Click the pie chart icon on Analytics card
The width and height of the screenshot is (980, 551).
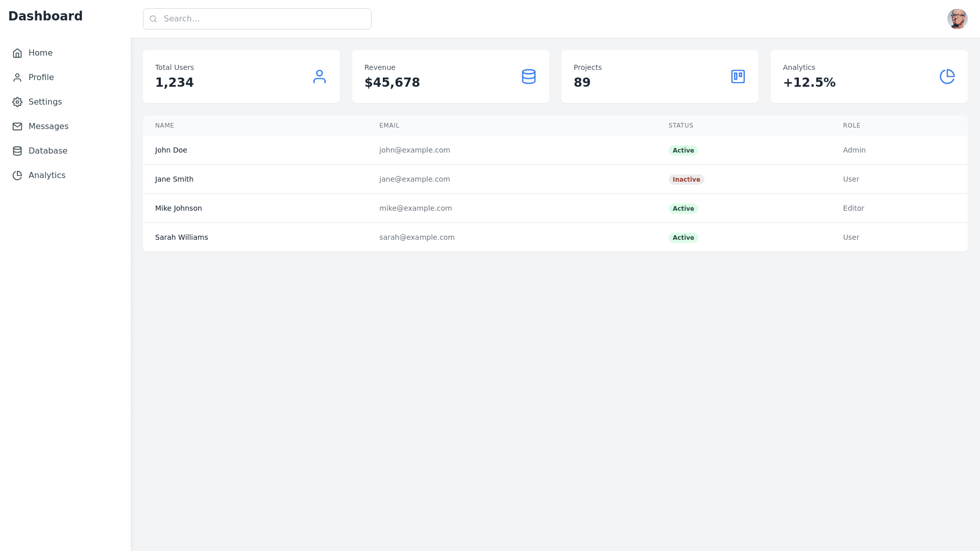(x=947, y=76)
